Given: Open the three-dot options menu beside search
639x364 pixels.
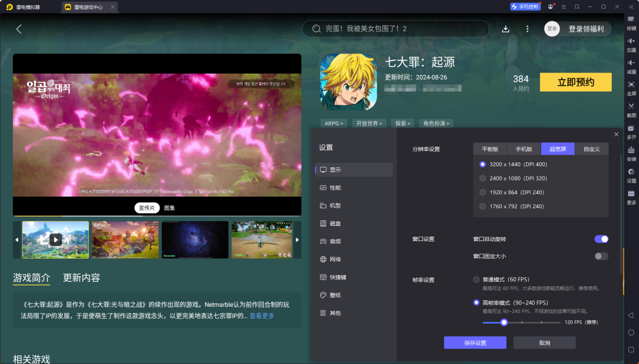Looking at the screenshot, I should click(x=527, y=29).
